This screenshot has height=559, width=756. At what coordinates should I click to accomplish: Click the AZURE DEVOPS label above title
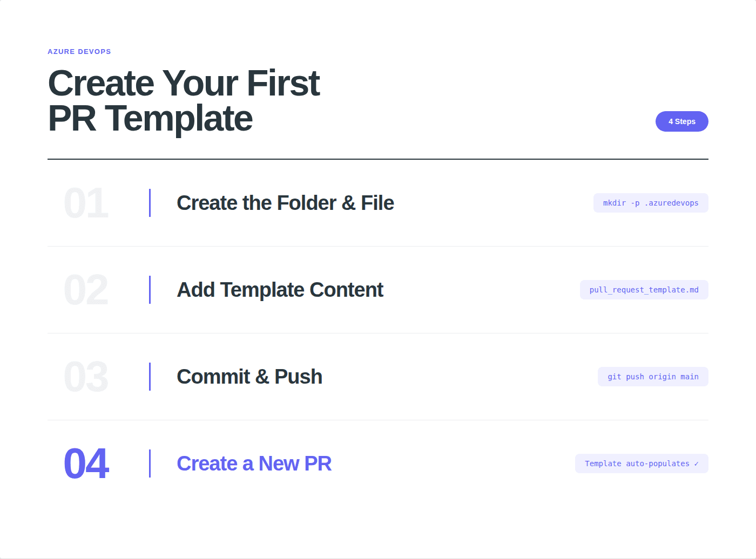[79, 52]
